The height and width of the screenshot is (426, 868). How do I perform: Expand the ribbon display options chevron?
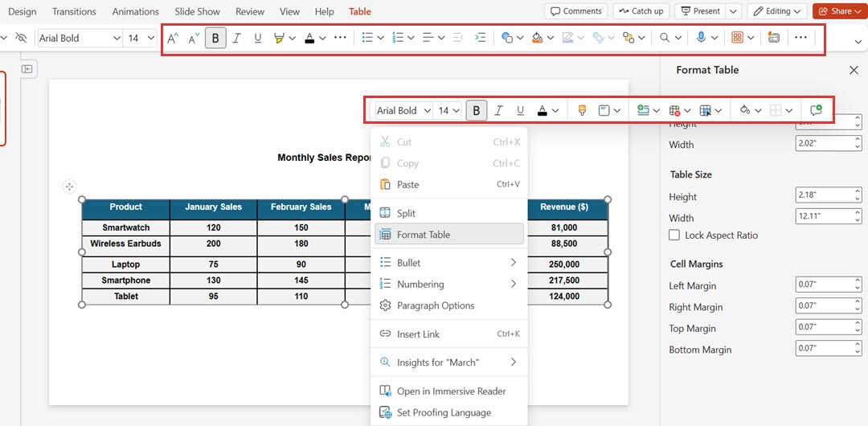(x=858, y=42)
